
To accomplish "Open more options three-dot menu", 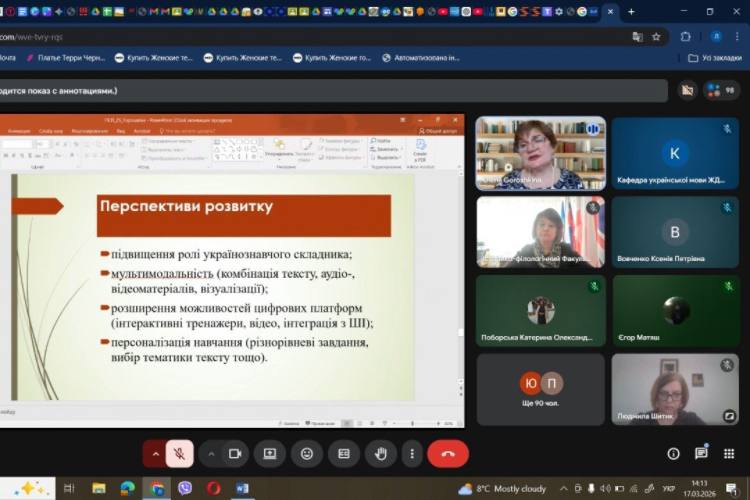I will tap(412, 453).
